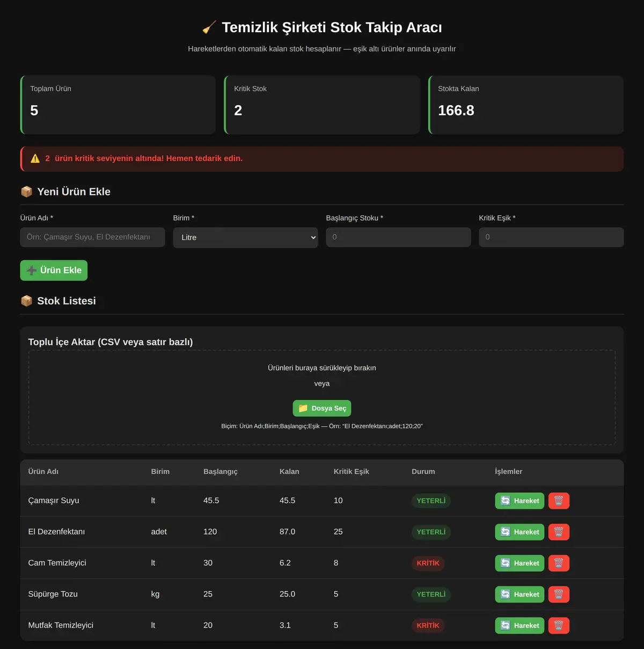Delete the Çamaşır Suyu row with trash icon
This screenshot has height=649, width=644.
pos(559,501)
